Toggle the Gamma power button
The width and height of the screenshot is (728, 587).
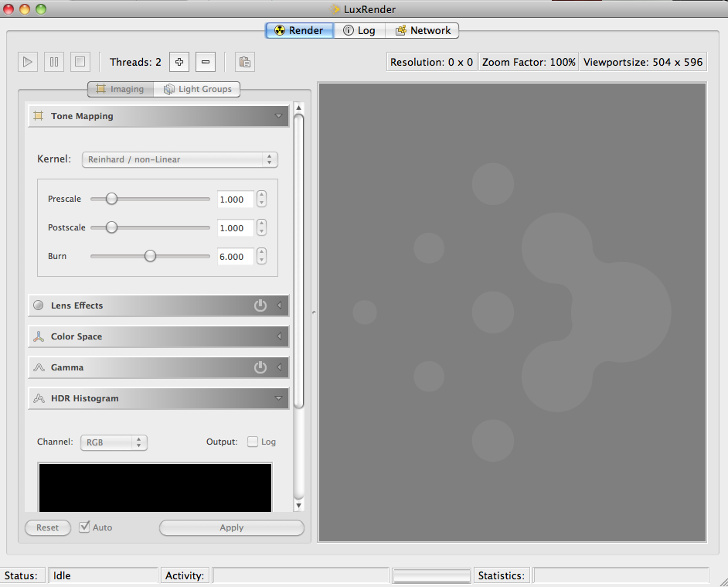[260, 367]
